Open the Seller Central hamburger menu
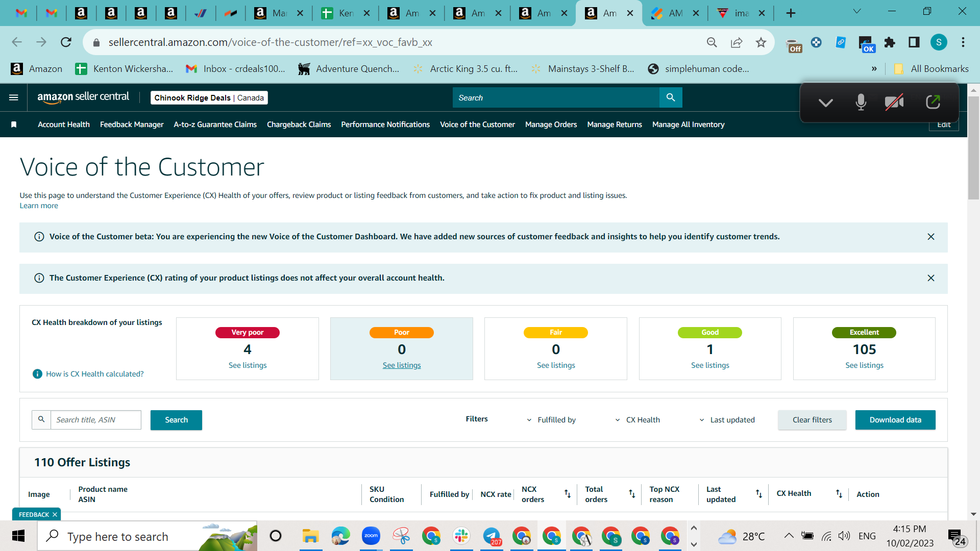Image resolution: width=980 pixels, height=551 pixels. click(14, 97)
